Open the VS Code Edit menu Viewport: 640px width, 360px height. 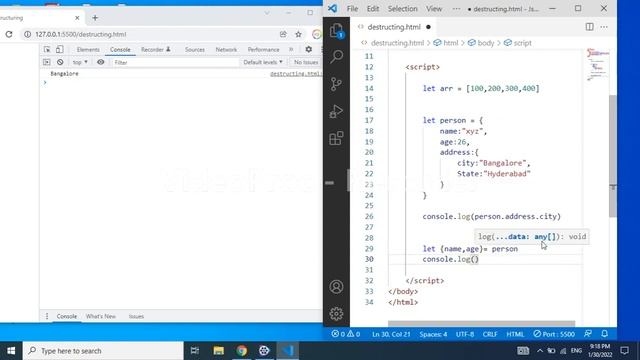click(x=373, y=9)
